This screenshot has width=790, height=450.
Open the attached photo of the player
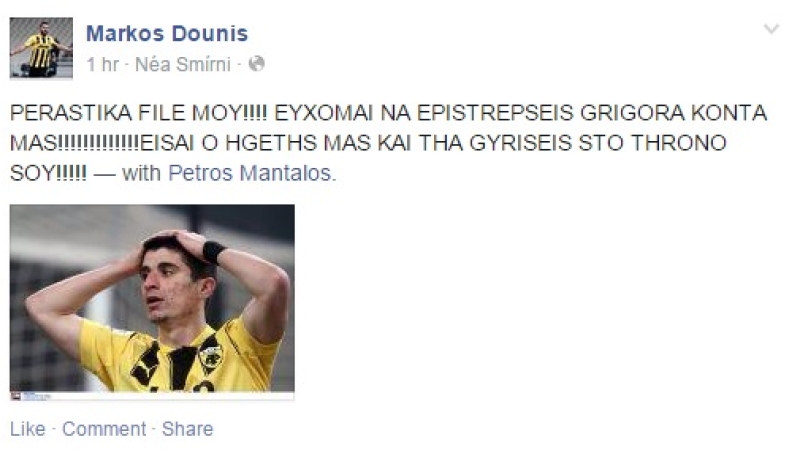point(152,298)
